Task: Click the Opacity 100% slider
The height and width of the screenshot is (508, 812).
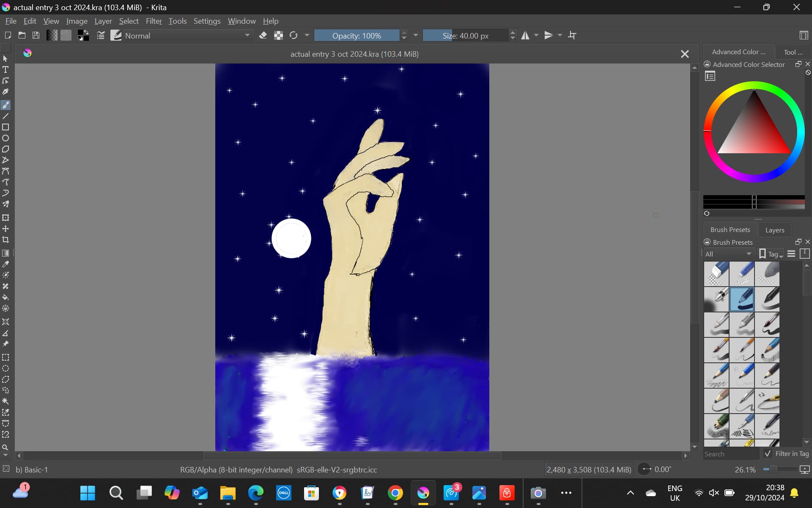Action: point(357,36)
